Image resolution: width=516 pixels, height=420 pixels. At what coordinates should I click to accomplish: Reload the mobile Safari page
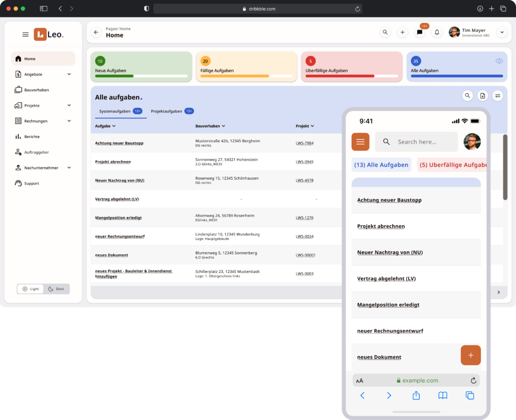(473, 381)
